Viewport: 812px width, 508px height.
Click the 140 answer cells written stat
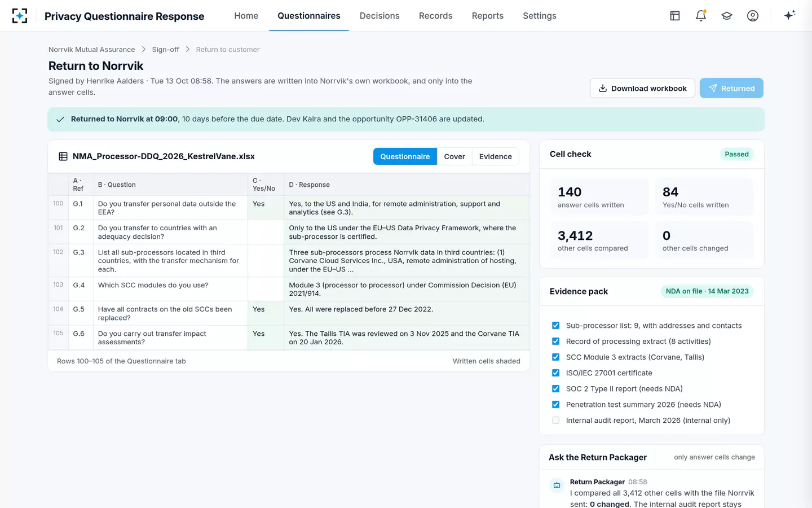[x=599, y=197]
